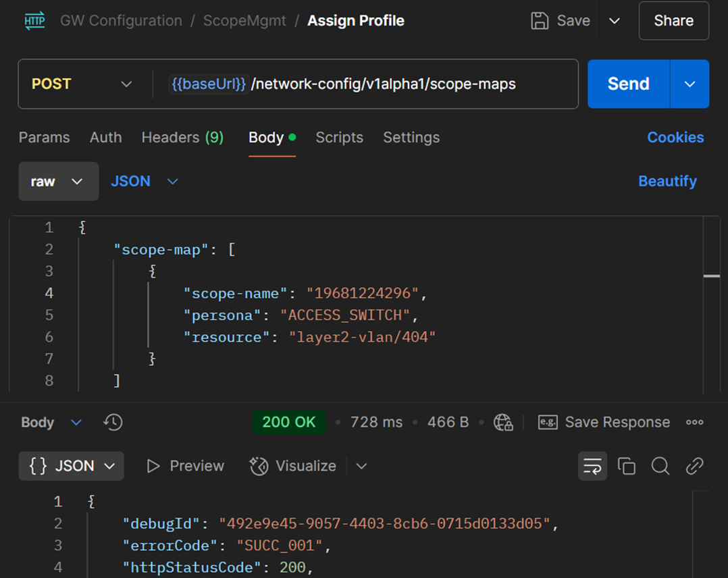Image resolution: width=728 pixels, height=578 pixels.
Task: Open the Send options dropdown arrow
Action: [x=690, y=84]
